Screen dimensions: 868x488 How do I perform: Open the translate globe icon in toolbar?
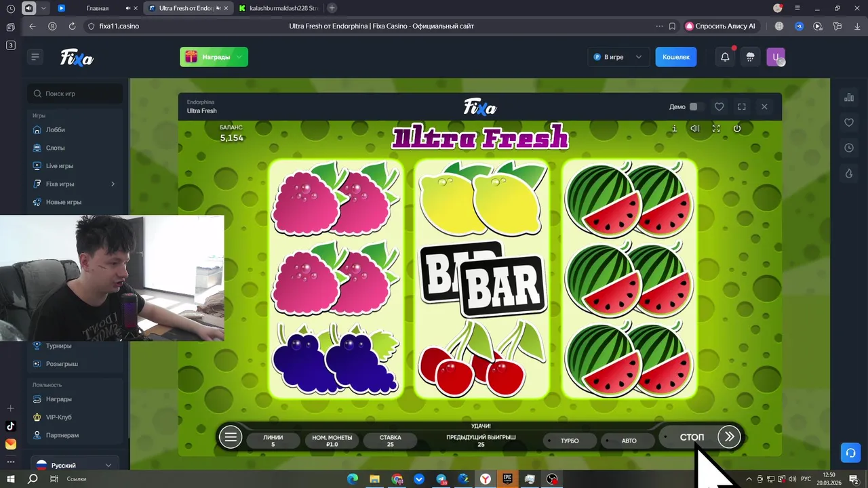(779, 26)
